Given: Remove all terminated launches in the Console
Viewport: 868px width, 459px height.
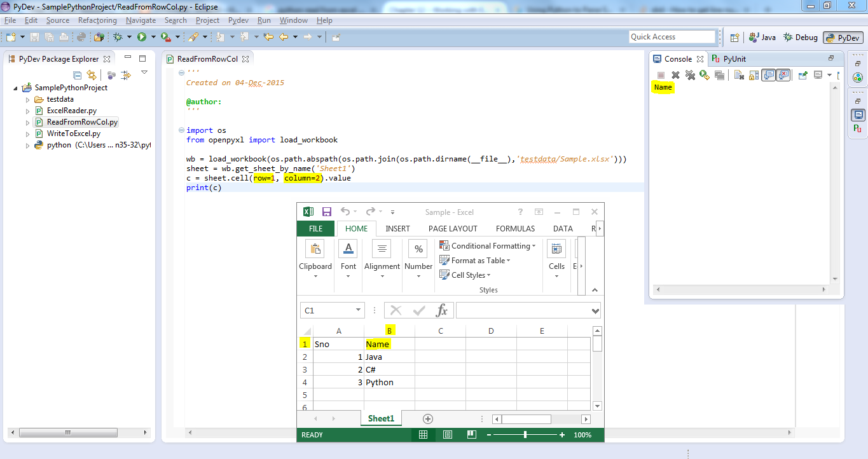Looking at the screenshot, I should pos(690,74).
